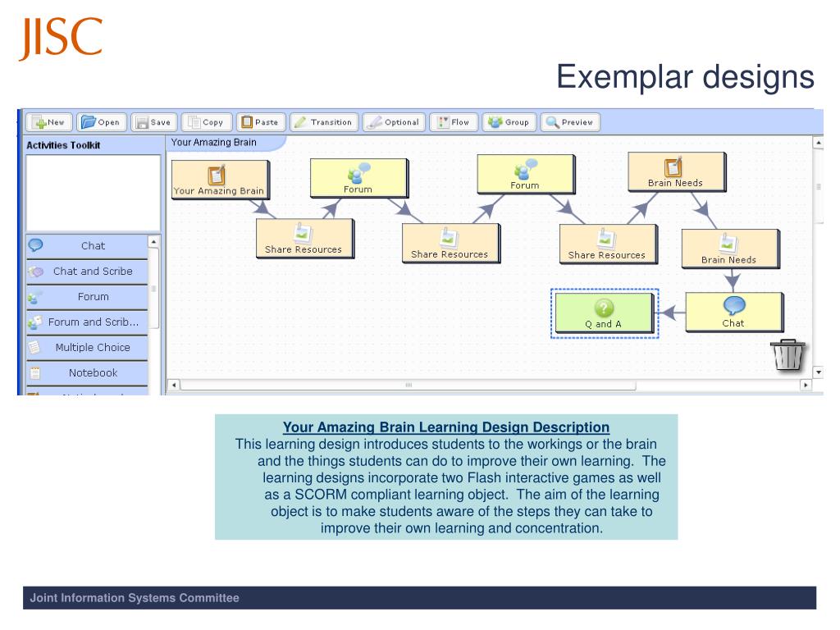Select the Chat activity in the toolkit
Viewport: 840px width, 630px height.
[87, 246]
